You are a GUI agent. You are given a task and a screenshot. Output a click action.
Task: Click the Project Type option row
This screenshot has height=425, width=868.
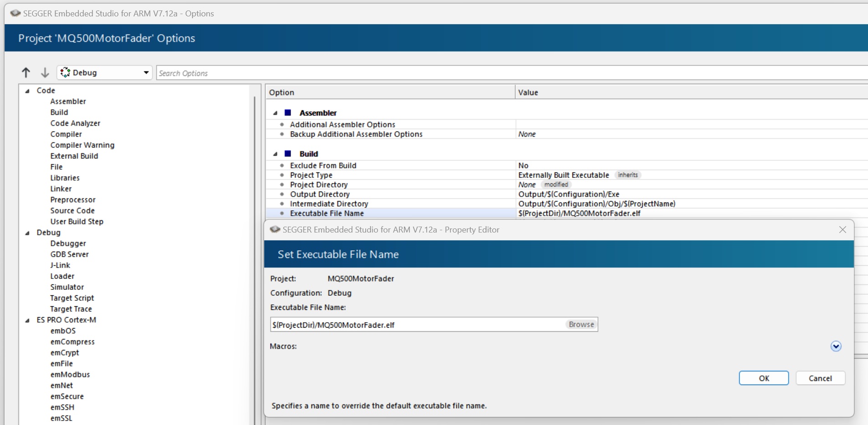(x=567, y=175)
